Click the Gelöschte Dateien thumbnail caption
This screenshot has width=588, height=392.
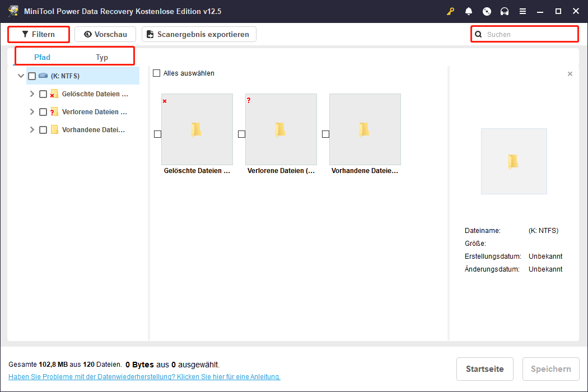point(197,171)
